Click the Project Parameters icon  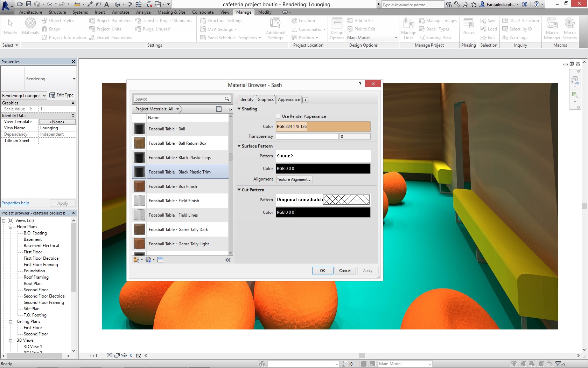92,21
